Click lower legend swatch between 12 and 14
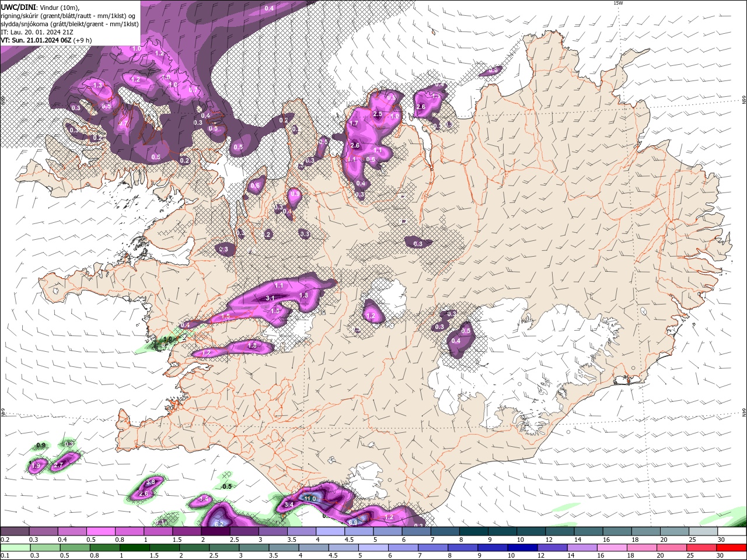Viewport: 747px width, 560px height. [x=552, y=548]
